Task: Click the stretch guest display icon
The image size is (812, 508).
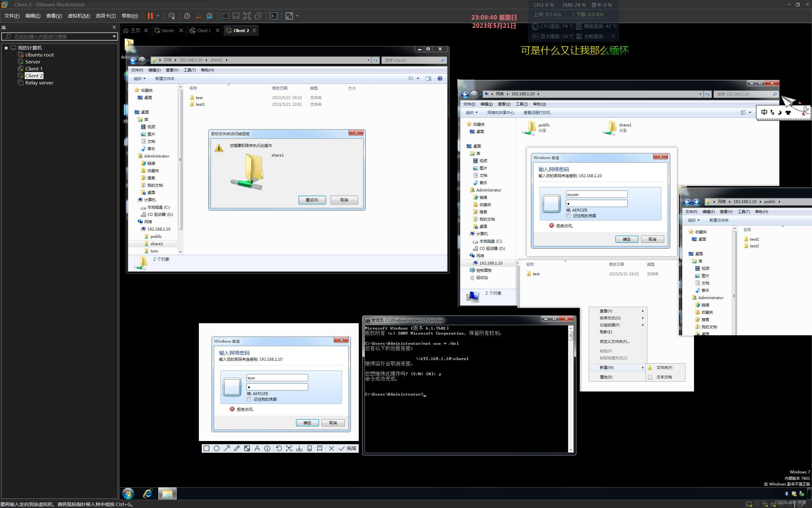Action: point(289,16)
